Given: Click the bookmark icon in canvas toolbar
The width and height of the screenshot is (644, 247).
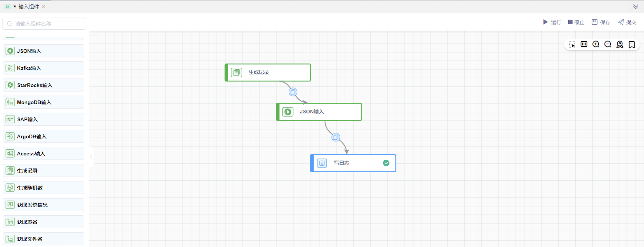Looking at the screenshot, I should (632, 45).
